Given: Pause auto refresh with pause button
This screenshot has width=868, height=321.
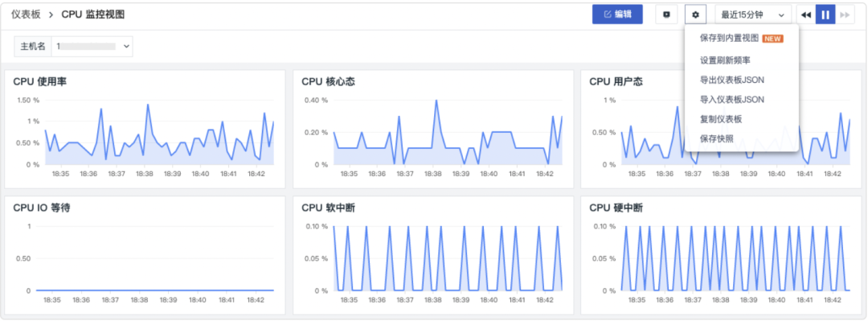Looking at the screenshot, I should tap(825, 15).
